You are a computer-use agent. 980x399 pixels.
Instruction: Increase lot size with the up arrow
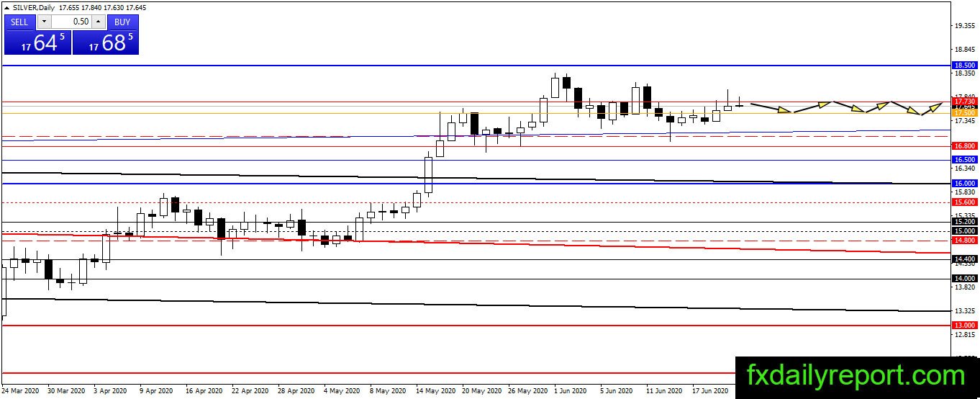pyautogui.click(x=99, y=22)
